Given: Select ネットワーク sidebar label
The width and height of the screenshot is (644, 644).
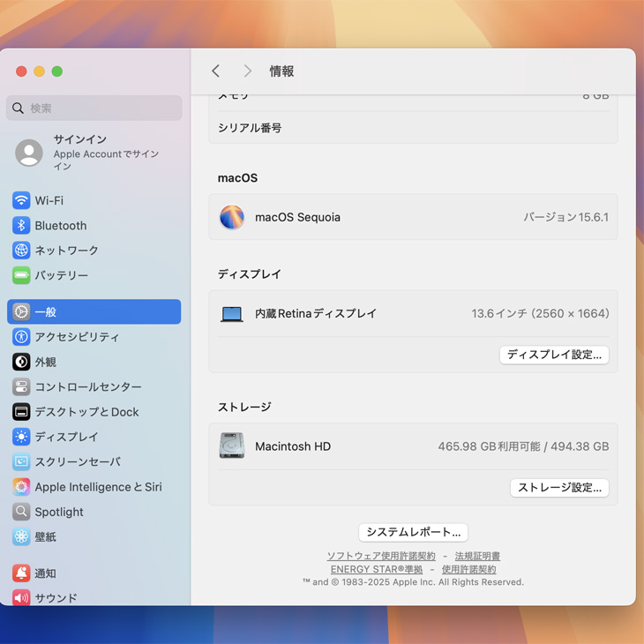Looking at the screenshot, I should (x=66, y=251).
